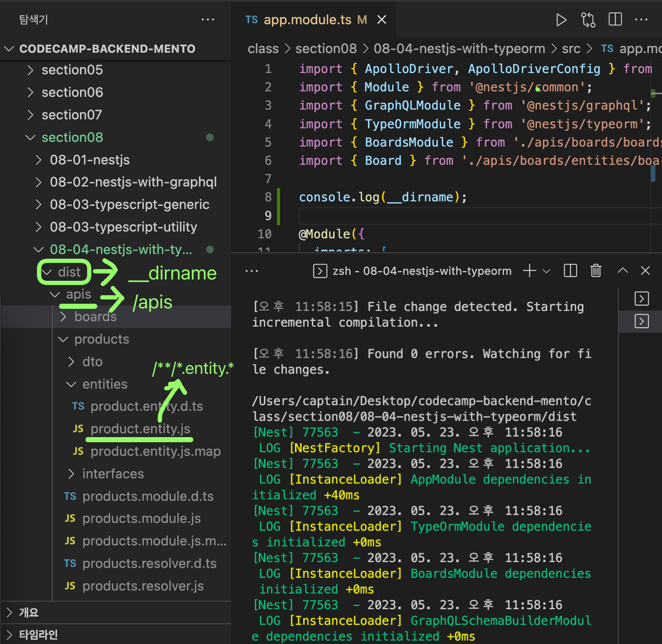Close the terminal panel
The image size is (662, 644).
(645, 271)
